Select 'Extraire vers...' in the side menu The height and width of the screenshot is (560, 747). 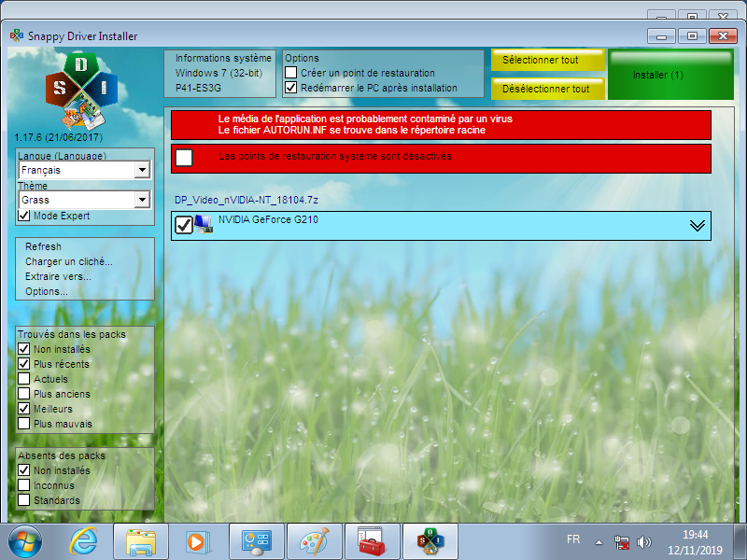click(x=58, y=277)
